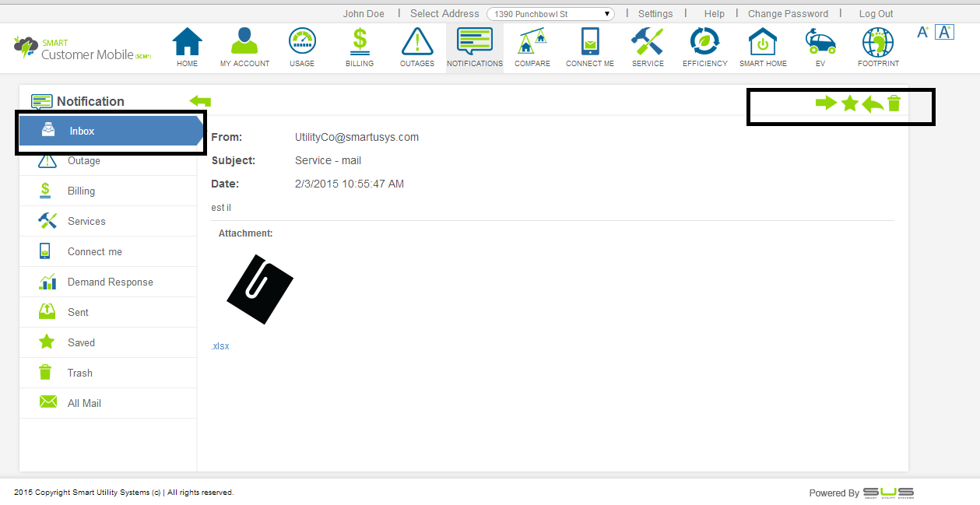Open Change Password link
The width and height of the screenshot is (980, 505).
tap(788, 14)
